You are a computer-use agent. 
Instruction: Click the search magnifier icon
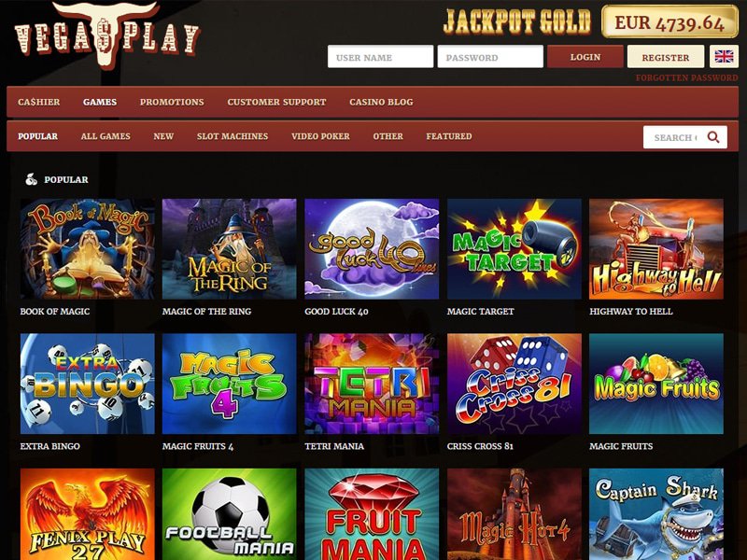(x=713, y=137)
